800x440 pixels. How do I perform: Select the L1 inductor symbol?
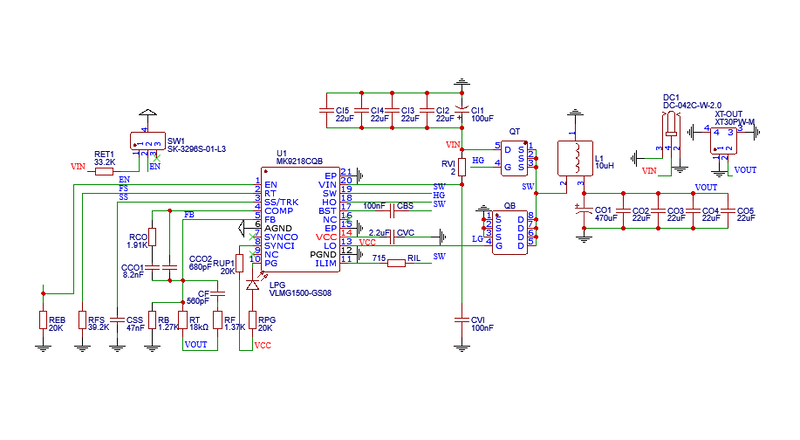[575, 158]
